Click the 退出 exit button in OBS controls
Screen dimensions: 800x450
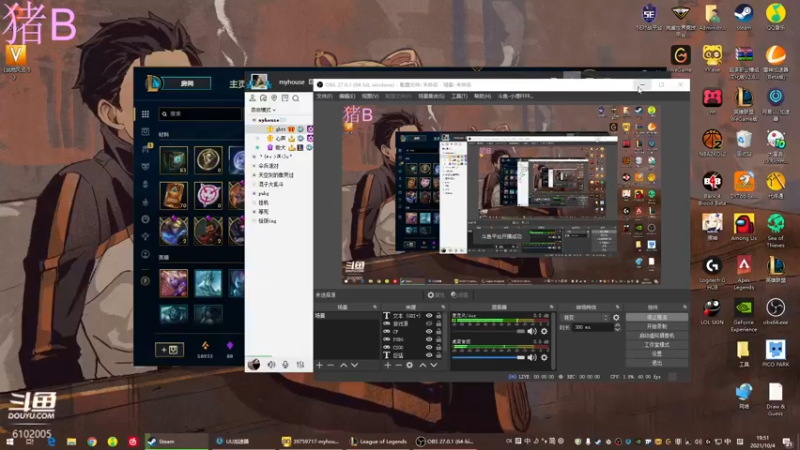click(x=657, y=363)
